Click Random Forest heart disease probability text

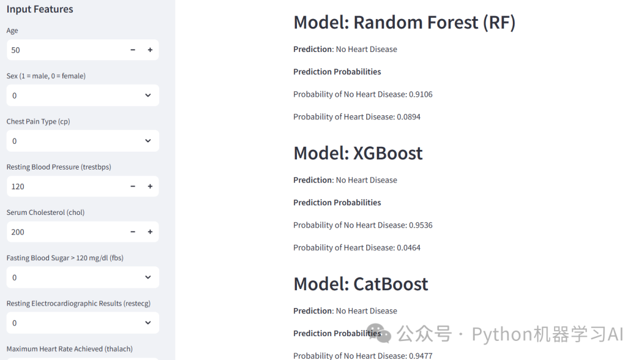[x=357, y=117]
